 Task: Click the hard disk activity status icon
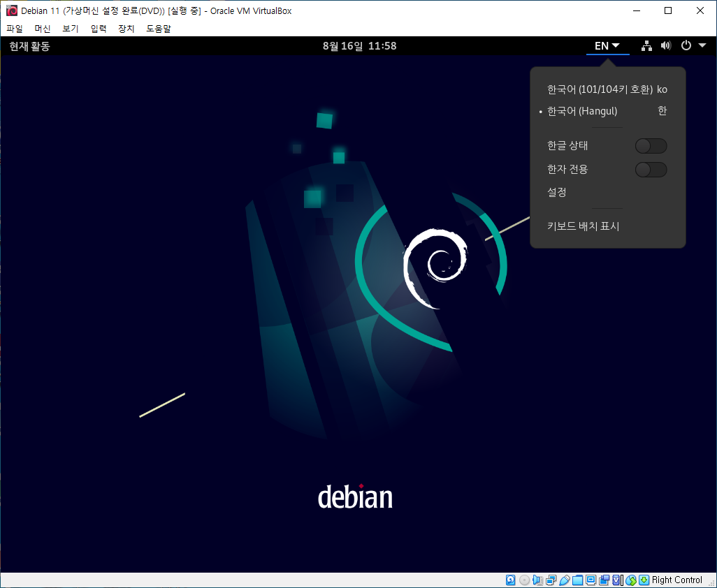(x=510, y=580)
